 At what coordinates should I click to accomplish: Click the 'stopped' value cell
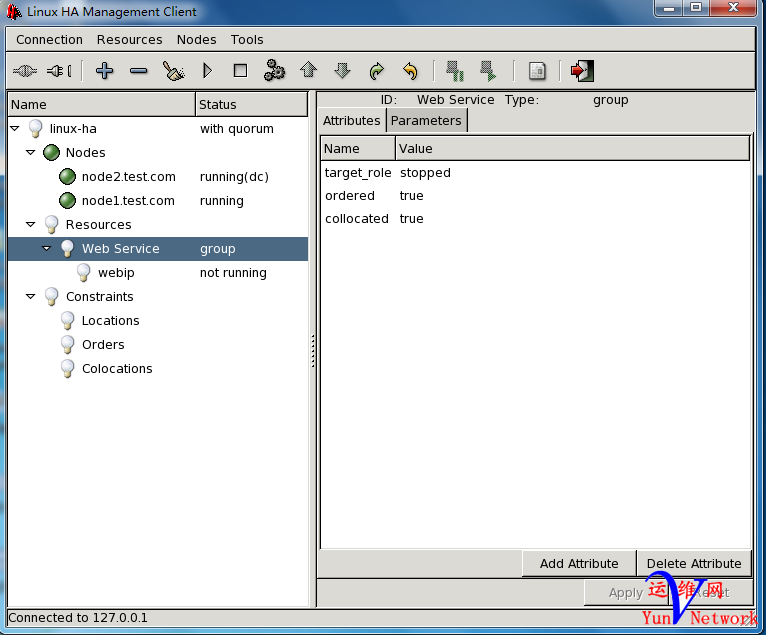pos(425,172)
